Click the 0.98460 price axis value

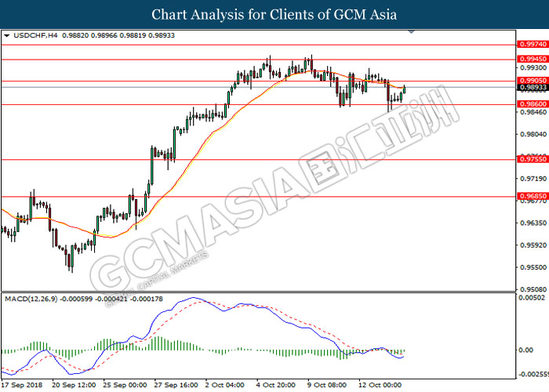click(x=533, y=112)
